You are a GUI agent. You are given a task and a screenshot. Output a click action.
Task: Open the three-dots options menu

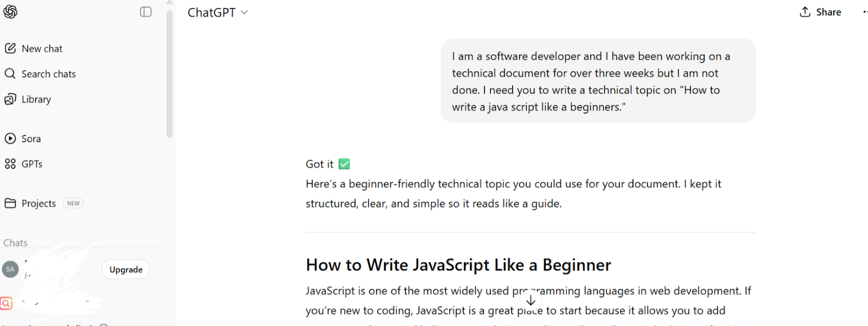[x=865, y=12]
